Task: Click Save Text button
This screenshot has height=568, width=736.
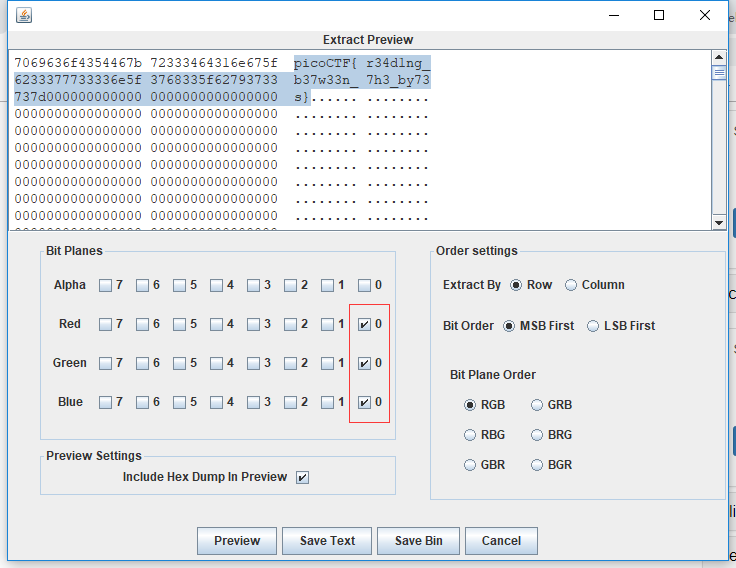Action: (327, 541)
